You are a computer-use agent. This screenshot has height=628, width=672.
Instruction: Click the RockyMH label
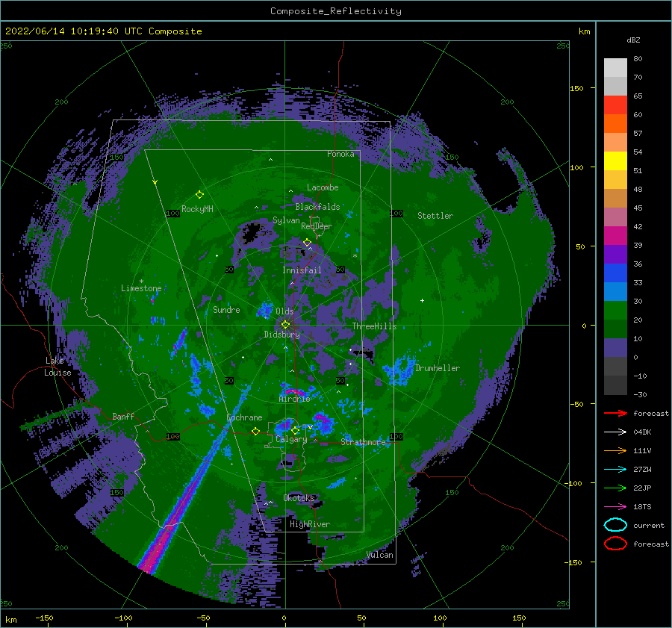[197, 209]
